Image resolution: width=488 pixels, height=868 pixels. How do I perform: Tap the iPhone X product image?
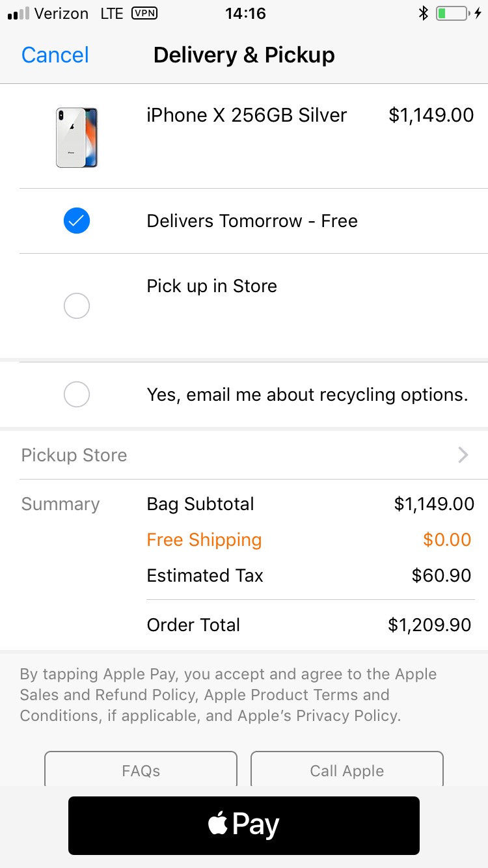pyautogui.click(x=77, y=137)
